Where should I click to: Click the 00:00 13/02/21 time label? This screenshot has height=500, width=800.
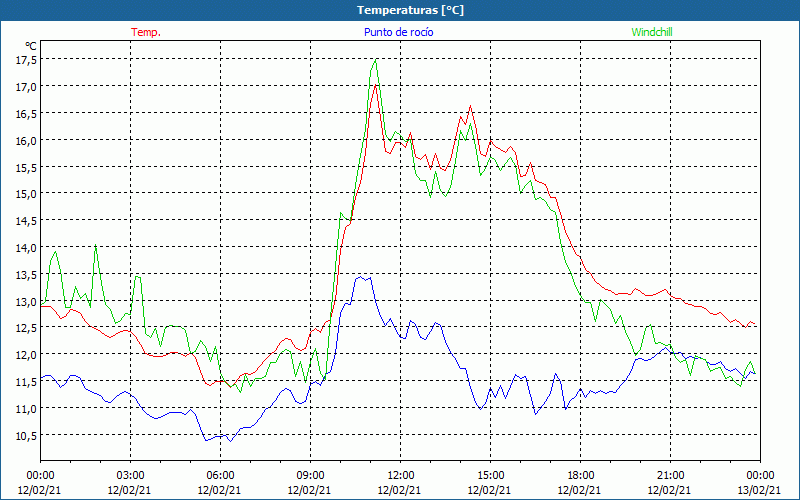(760, 483)
